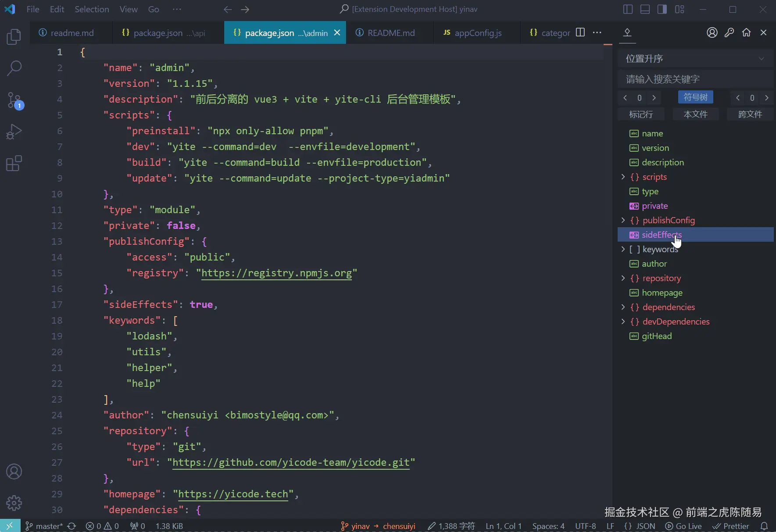
Task: Show more menu bar items via the ellipsis
Action: (x=177, y=9)
